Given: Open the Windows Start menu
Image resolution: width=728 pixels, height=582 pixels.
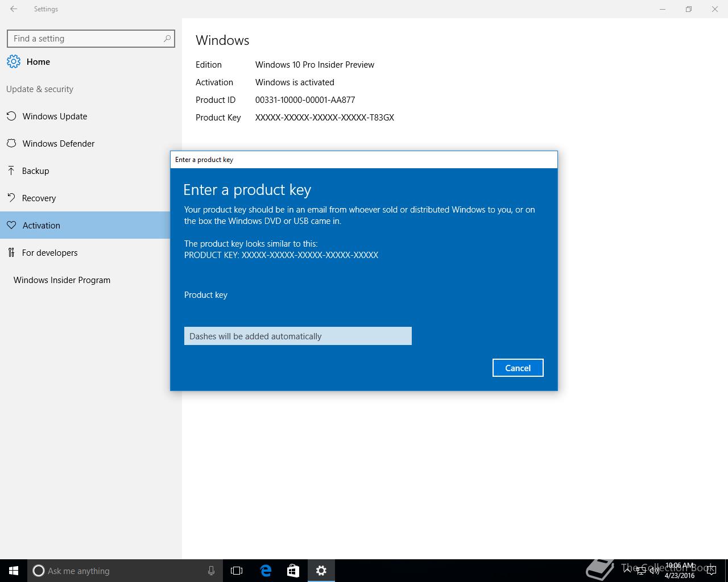Looking at the screenshot, I should tap(14, 571).
